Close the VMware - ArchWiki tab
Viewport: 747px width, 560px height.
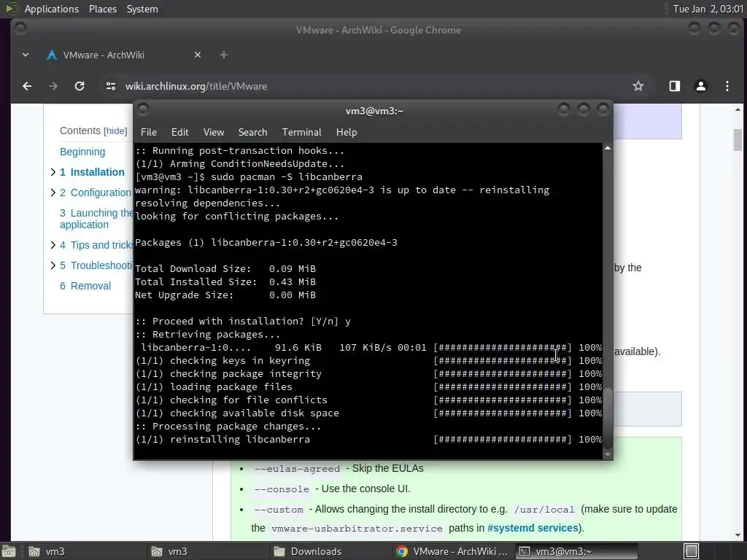tap(198, 55)
